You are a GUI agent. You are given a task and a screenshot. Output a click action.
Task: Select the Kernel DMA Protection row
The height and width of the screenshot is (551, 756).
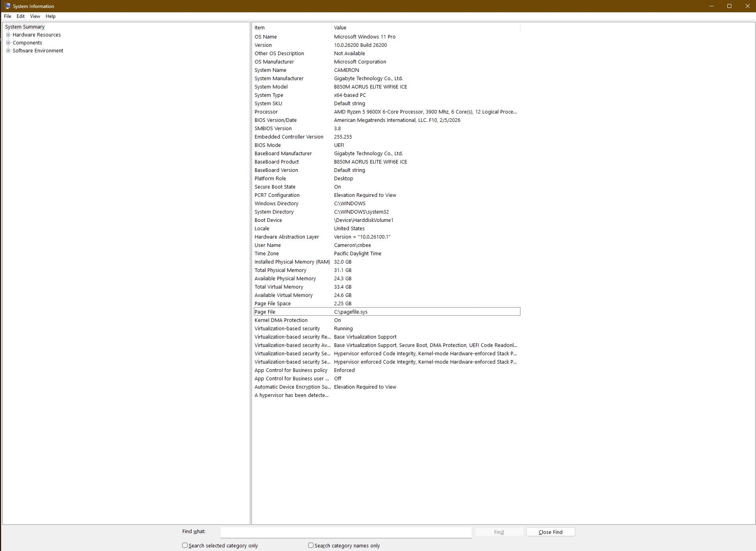coord(387,320)
